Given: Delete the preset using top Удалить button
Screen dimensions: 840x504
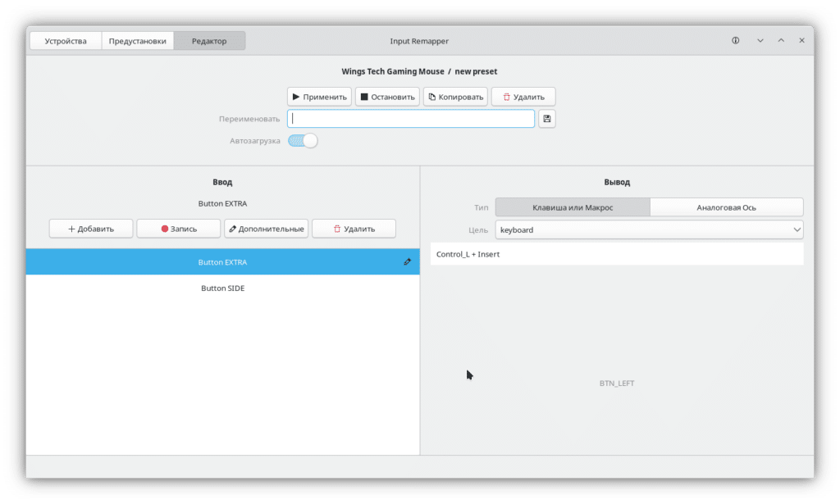Looking at the screenshot, I should [x=523, y=97].
